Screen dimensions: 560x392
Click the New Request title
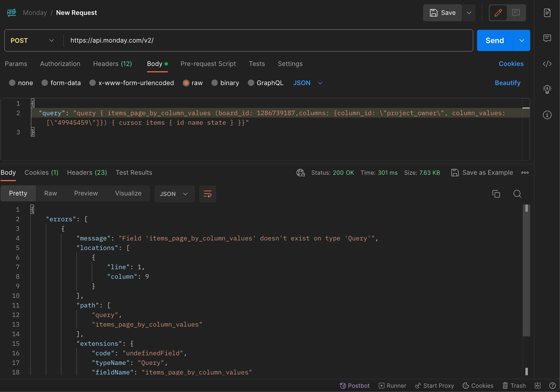pyautogui.click(x=76, y=12)
